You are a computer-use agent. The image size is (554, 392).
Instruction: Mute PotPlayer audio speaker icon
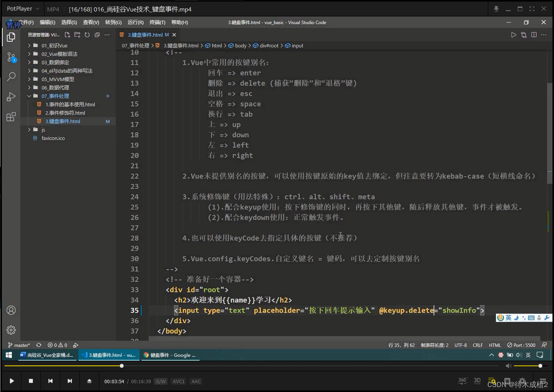tap(508, 366)
